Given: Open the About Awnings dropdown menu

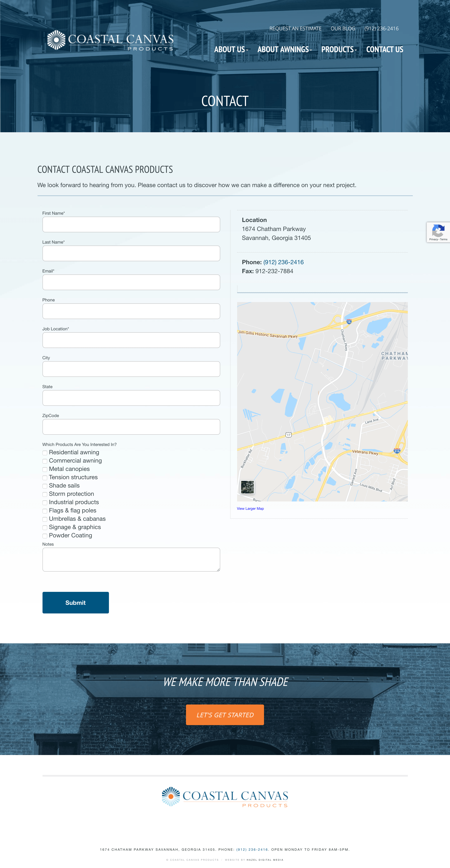Looking at the screenshot, I should coord(285,50).
